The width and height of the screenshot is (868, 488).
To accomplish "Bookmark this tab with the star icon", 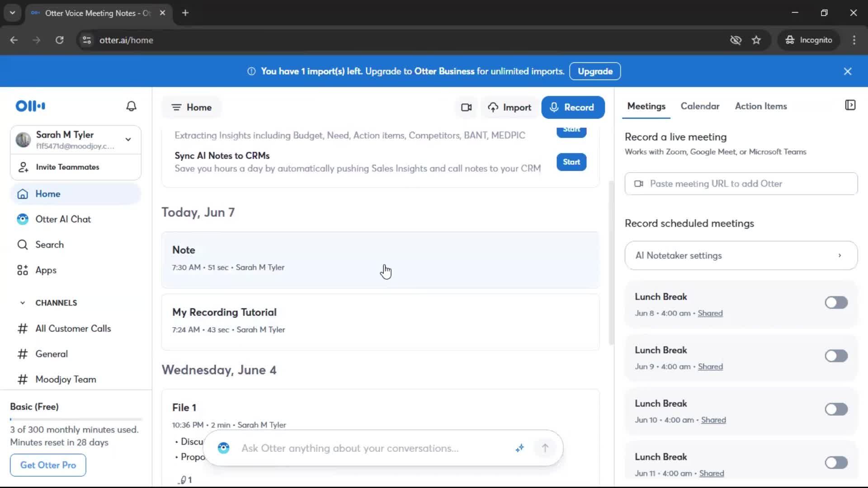I will tap(756, 40).
